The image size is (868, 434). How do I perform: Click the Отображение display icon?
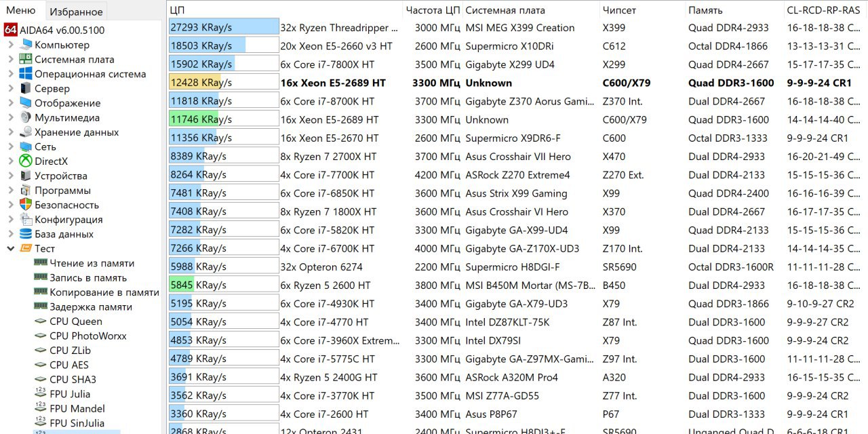26,103
